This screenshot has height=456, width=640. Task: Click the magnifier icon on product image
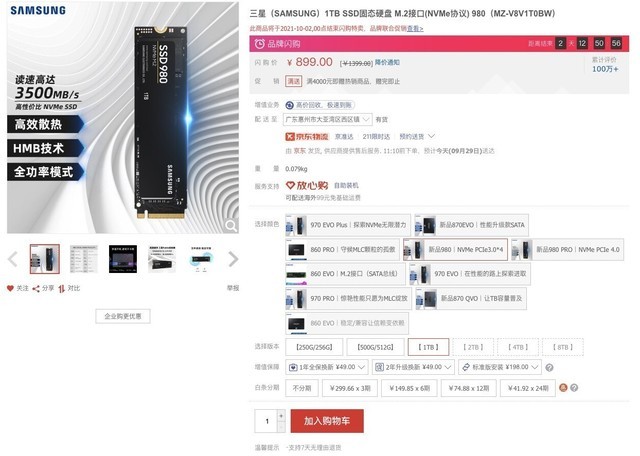(231, 225)
